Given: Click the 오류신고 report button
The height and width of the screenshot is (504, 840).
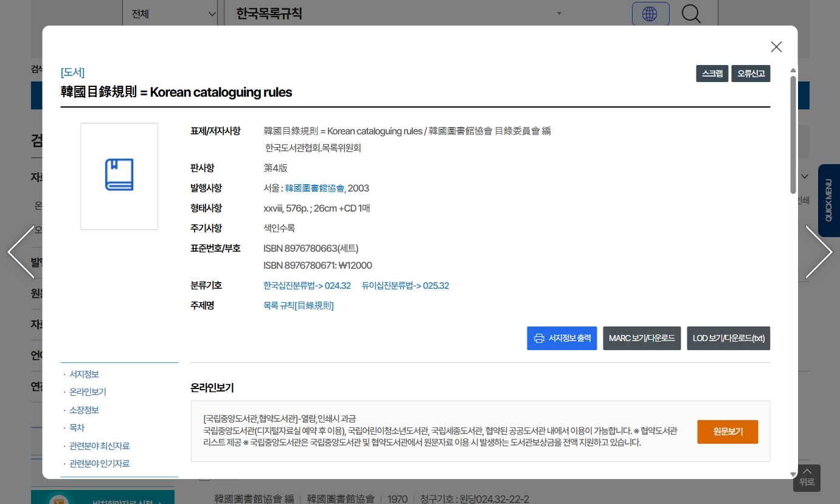Looking at the screenshot, I should (x=751, y=74).
